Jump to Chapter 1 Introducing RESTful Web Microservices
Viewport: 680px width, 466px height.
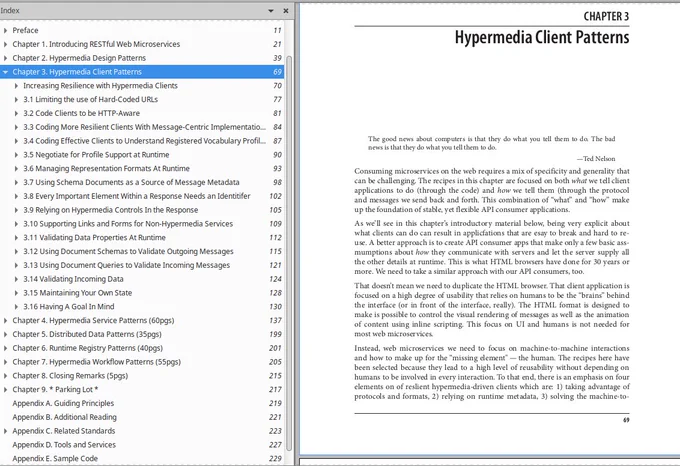[x=96, y=44]
